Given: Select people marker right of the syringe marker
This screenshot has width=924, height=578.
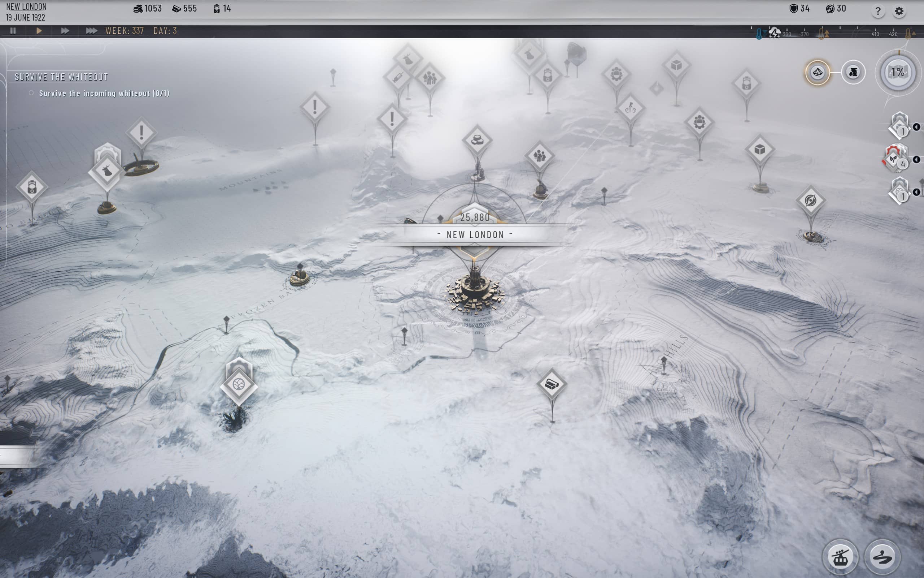Looking at the screenshot, I should point(430,78).
